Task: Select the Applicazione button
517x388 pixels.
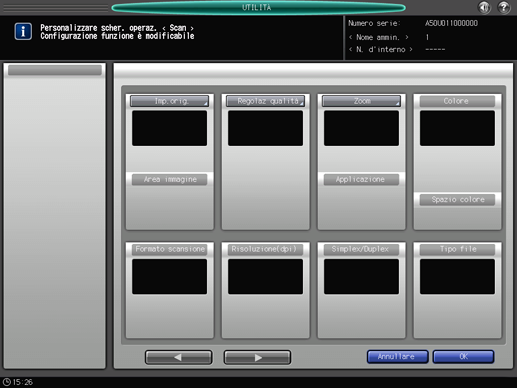Action: tap(361, 179)
